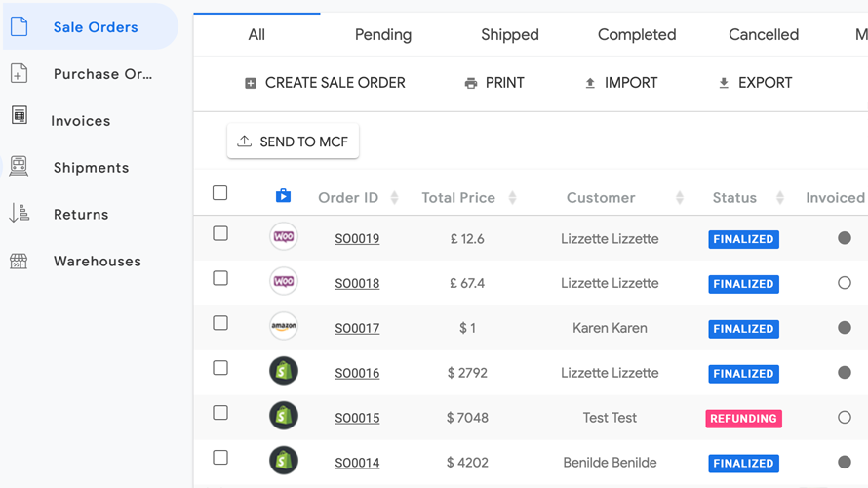Click the Purchase Orders sidebar icon
The image size is (868, 488).
[20, 73]
